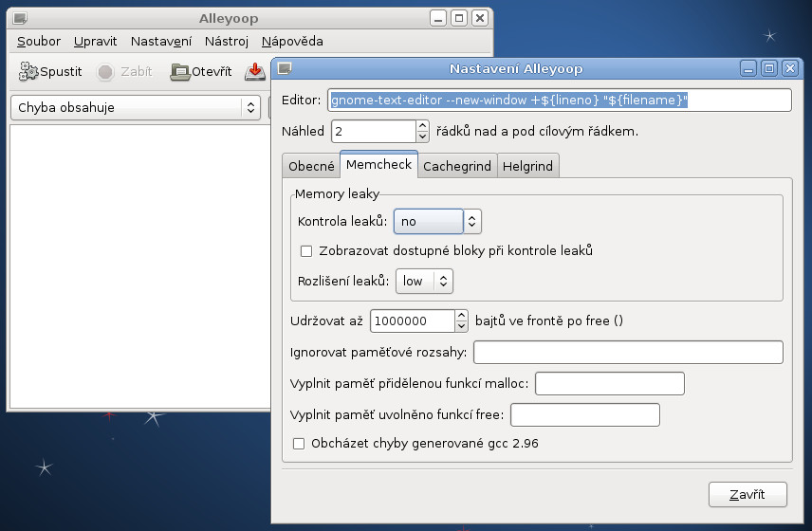Switch to the Obecné tab
Viewport: 812px width, 531px height.
pyautogui.click(x=311, y=166)
